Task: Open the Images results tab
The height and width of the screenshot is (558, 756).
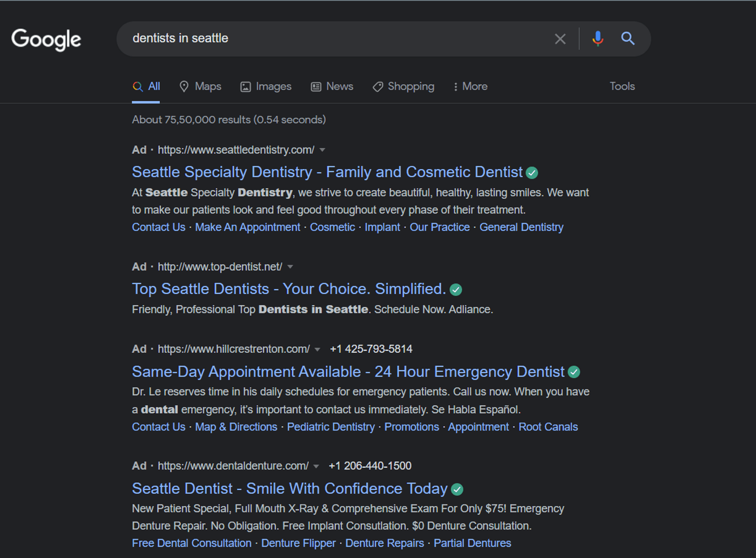Action: click(x=266, y=86)
